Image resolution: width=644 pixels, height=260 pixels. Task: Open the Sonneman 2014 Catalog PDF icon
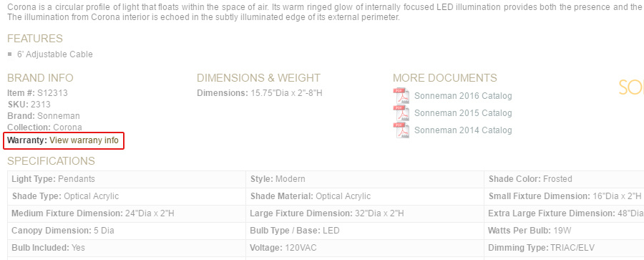pos(401,130)
